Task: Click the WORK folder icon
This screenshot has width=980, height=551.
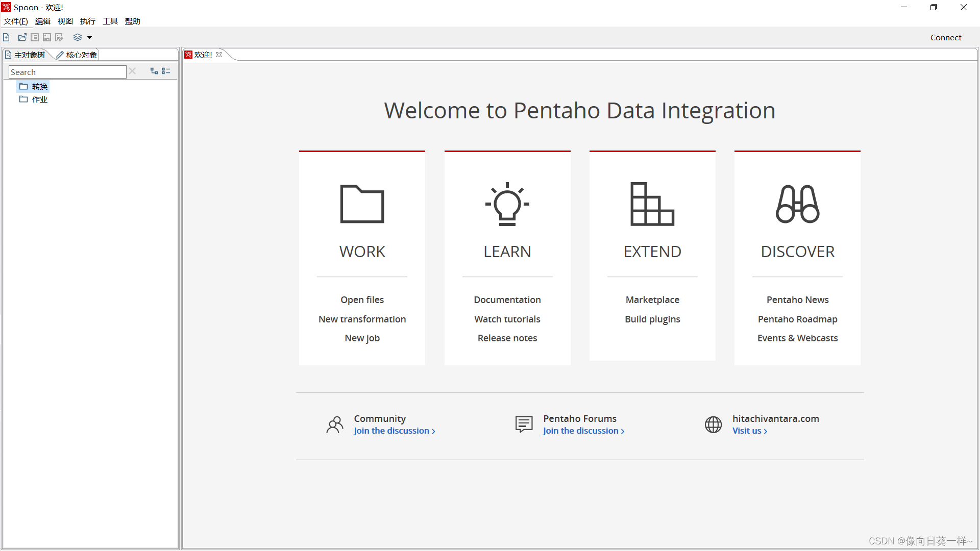Action: [362, 204]
